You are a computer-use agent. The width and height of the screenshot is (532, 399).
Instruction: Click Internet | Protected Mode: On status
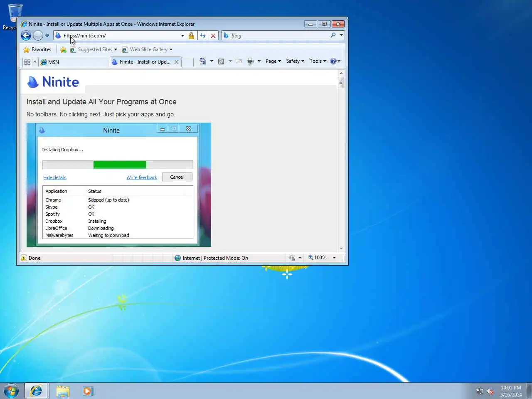coord(215,258)
